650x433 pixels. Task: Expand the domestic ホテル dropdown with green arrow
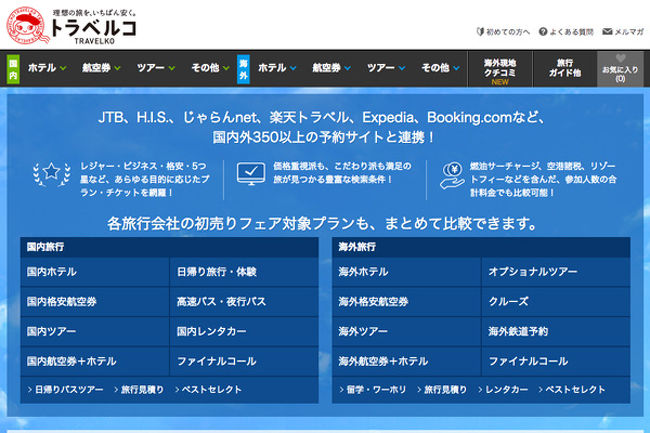[47, 68]
